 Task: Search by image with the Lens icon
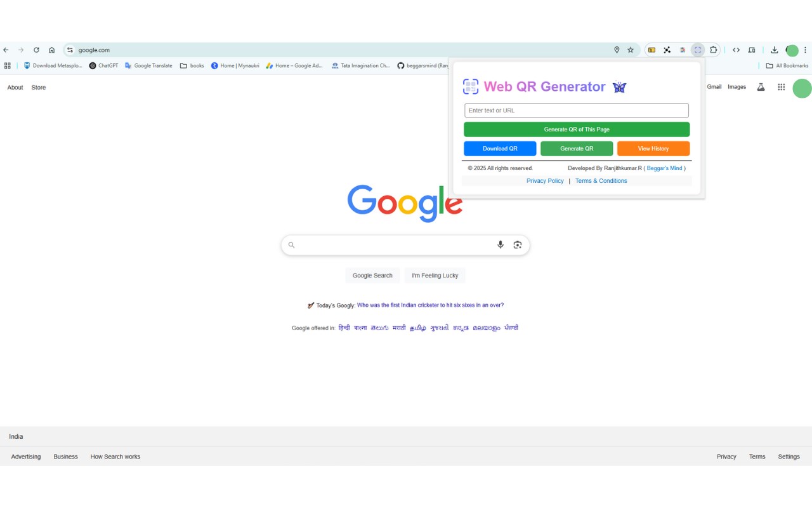point(518,244)
